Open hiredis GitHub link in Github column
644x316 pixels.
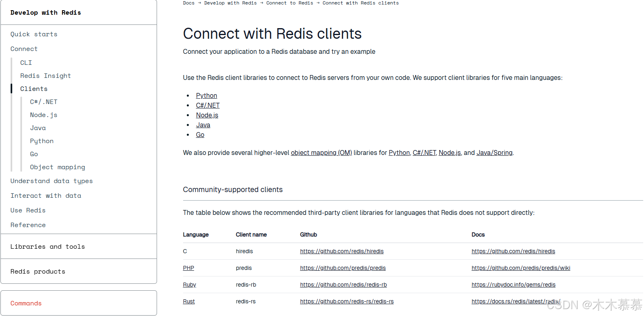point(342,251)
